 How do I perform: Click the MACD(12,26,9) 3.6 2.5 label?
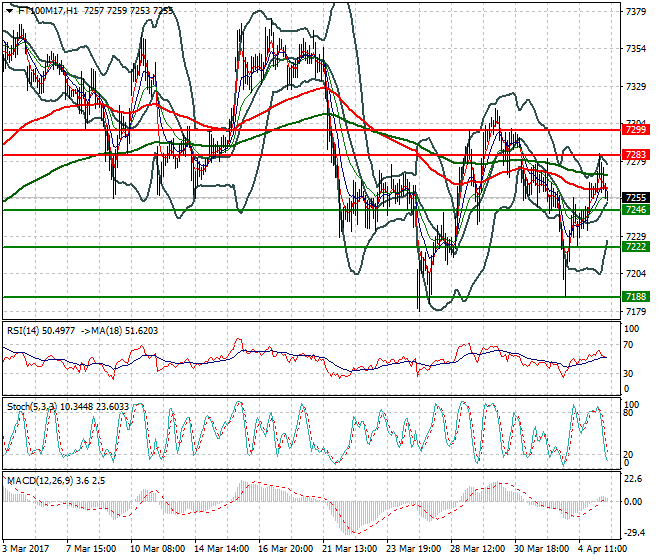click(56, 481)
